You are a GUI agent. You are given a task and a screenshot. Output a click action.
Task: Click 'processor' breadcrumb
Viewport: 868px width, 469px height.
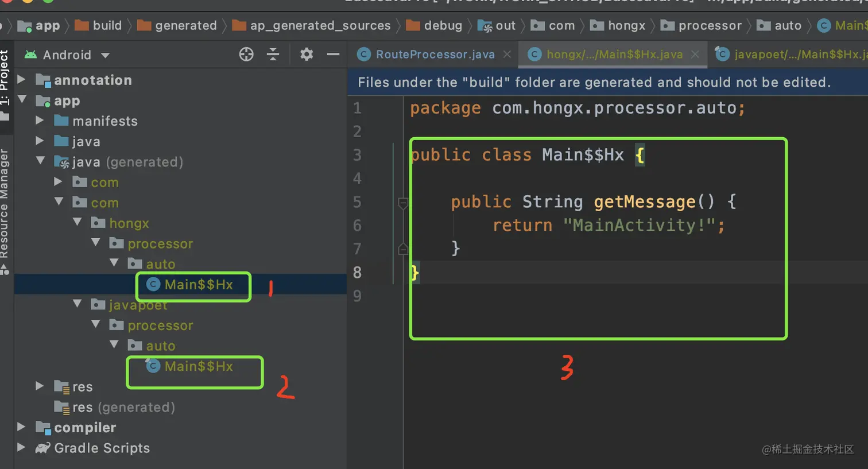pyautogui.click(x=710, y=25)
